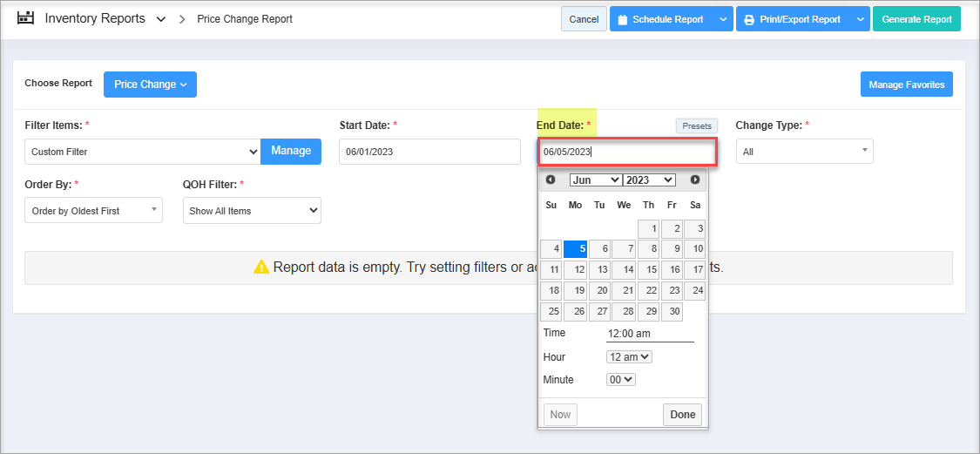Click the Inventory Reports module icon
Screen dimensions: 980x454
tap(26, 18)
